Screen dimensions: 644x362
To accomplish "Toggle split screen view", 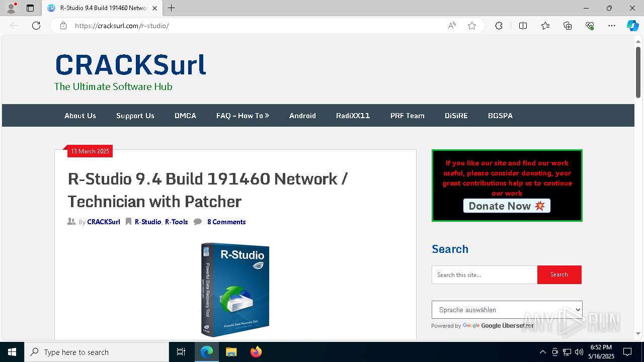I will coord(523,26).
